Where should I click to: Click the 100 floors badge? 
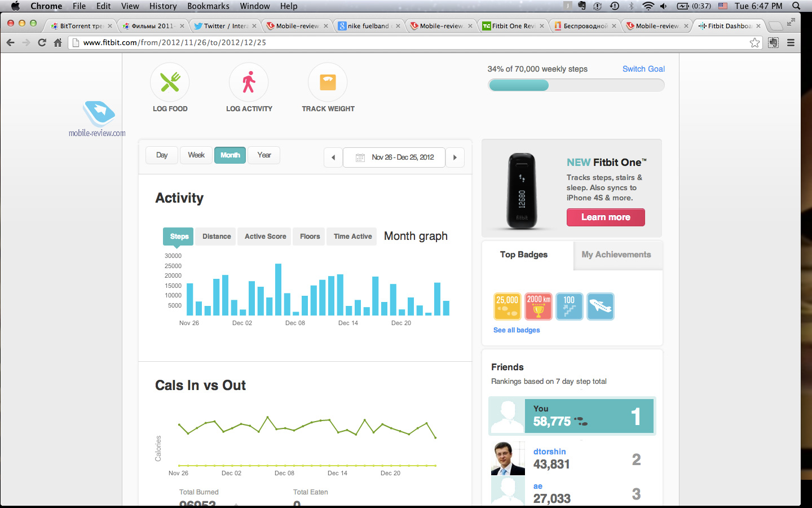coord(570,306)
